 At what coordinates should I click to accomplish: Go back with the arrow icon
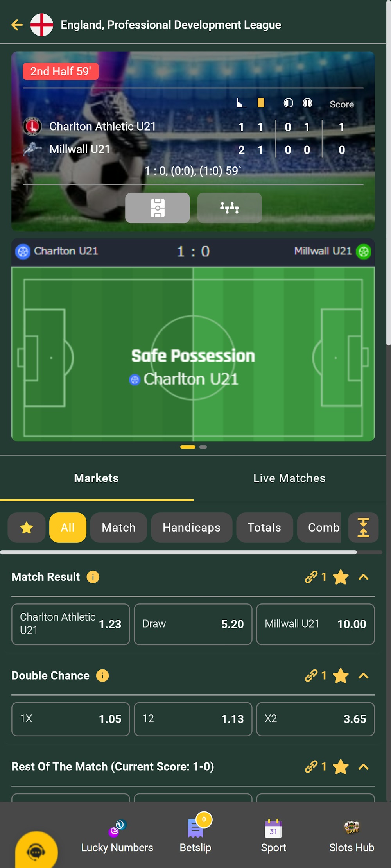click(x=16, y=24)
